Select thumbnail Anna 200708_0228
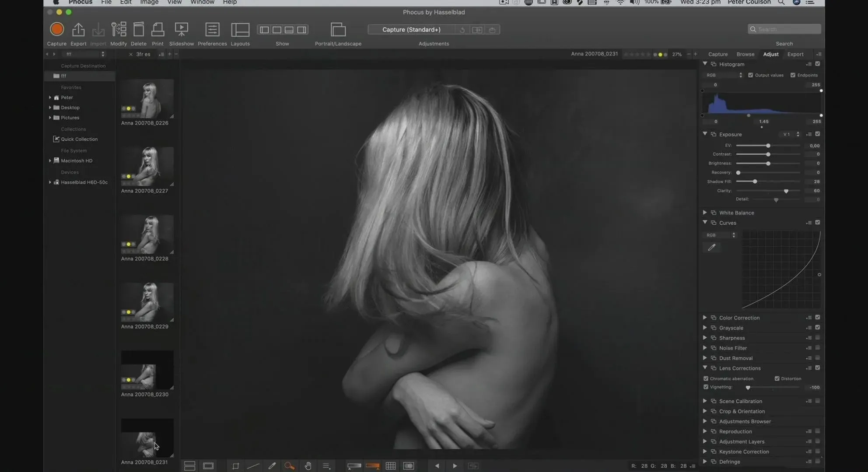 coord(147,234)
